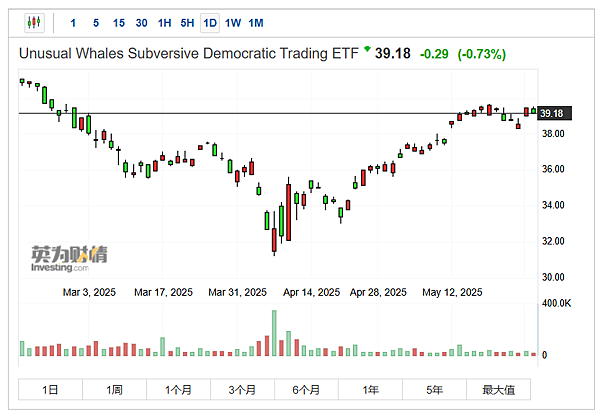Click the Mar 17, 2025 date label

click(x=163, y=292)
